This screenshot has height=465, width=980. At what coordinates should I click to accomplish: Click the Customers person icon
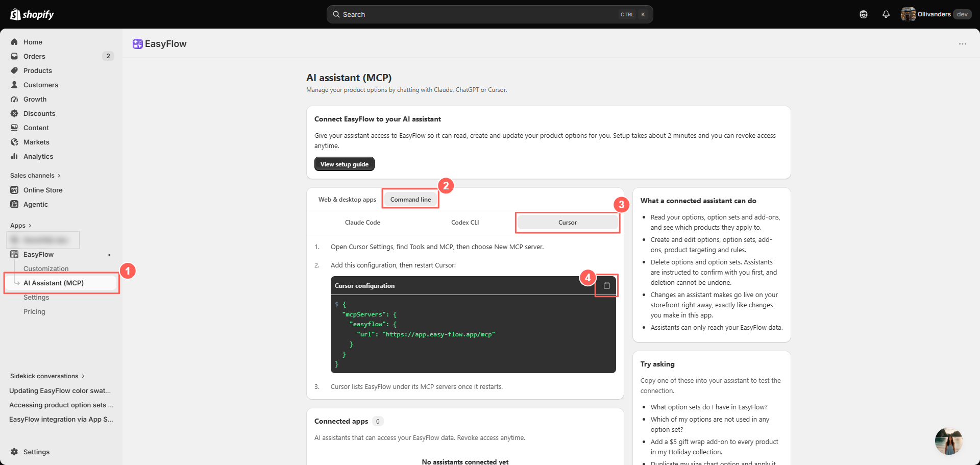(x=14, y=85)
